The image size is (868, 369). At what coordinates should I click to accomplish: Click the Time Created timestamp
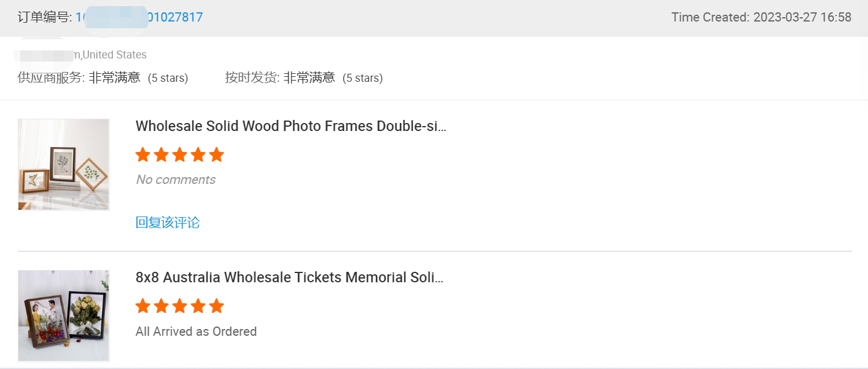761,17
